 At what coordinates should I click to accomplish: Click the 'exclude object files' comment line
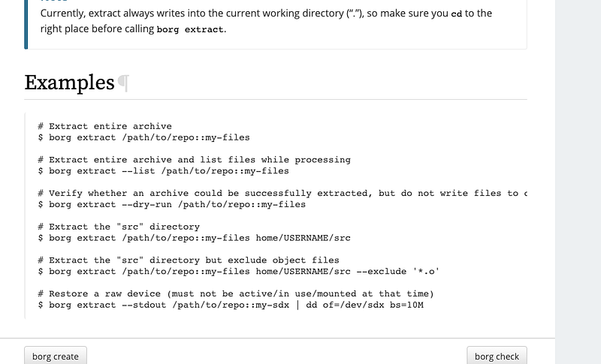point(189,260)
